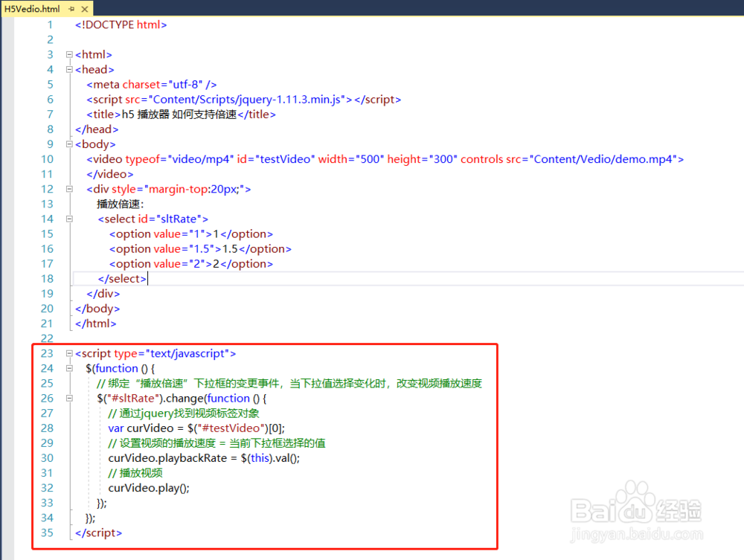Click the closing script tag

(98, 532)
